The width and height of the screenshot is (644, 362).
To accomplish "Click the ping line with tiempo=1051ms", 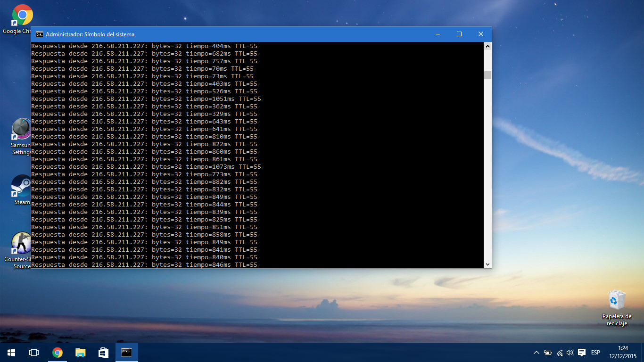I will click(x=146, y=99).
